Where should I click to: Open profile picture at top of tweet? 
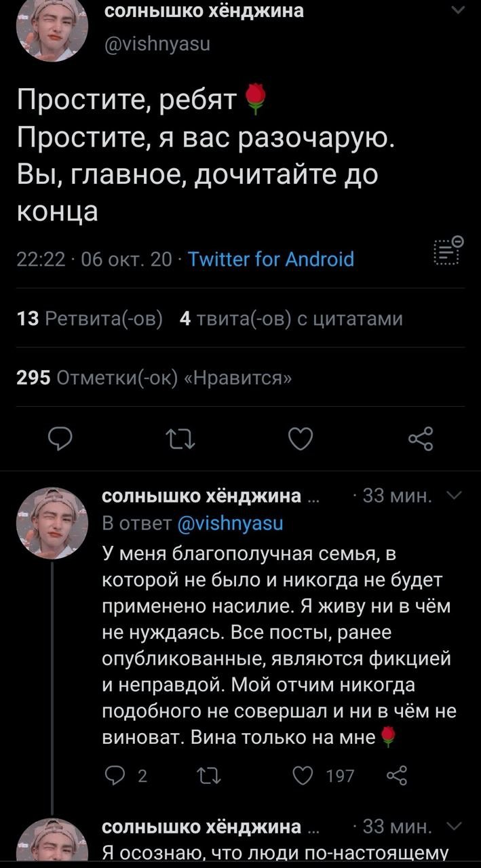pyautogui.click(x=52, y=28)
